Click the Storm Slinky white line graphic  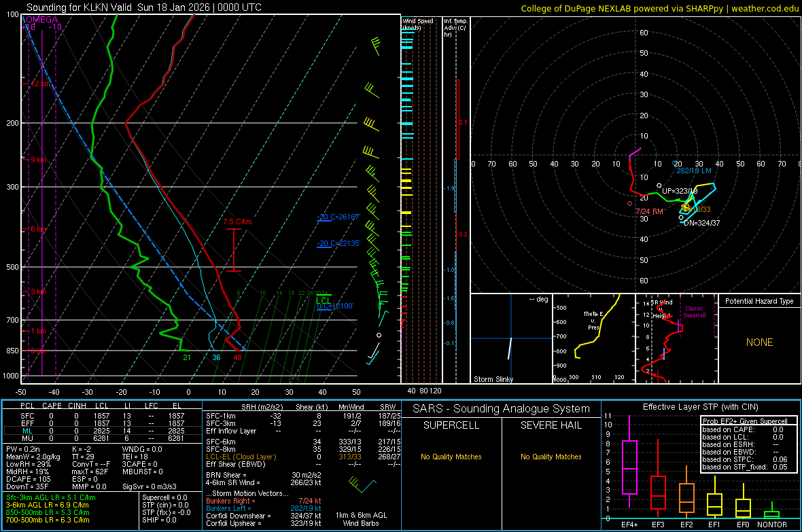click(510, 349)
